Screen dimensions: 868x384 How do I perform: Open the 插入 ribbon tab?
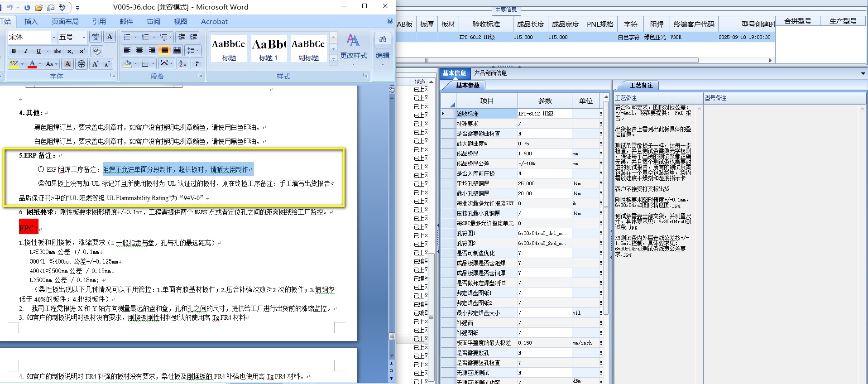point(31,21)
